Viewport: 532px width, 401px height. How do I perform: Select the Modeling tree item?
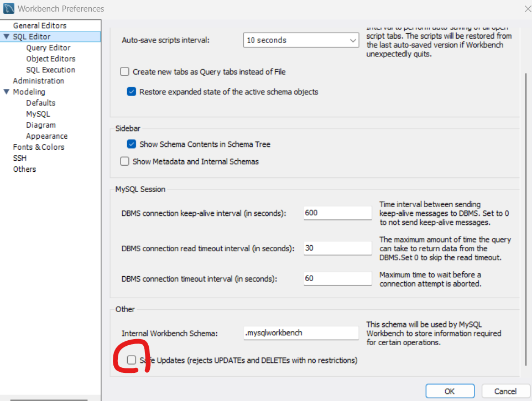pos(29,92)
